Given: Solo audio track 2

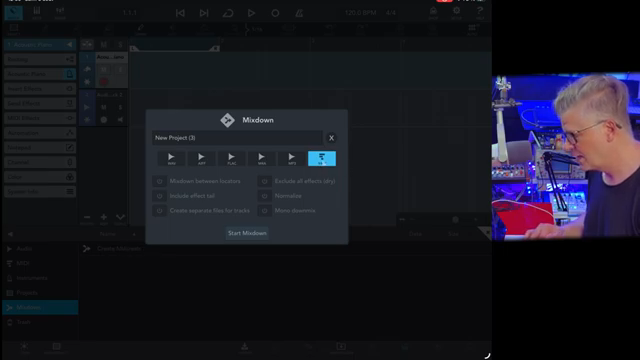Looking at the screenshot, I should tap(120, 107).
